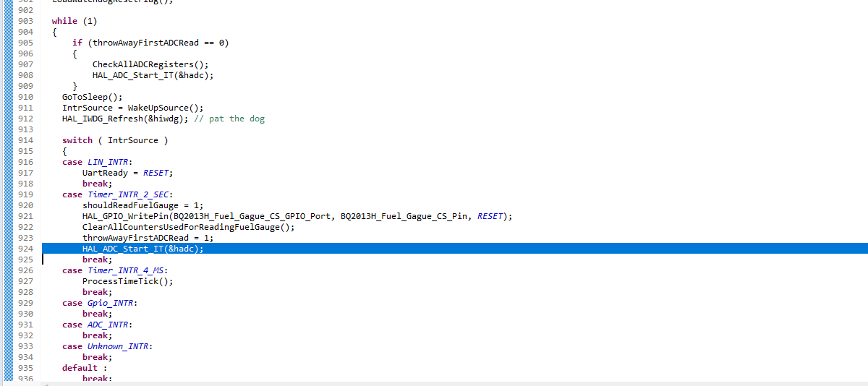Click the GoToSleep() call

(x=92, y=97)
